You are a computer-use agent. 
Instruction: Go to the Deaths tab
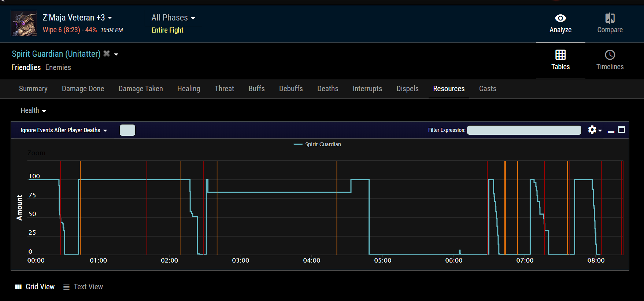(328, 89)
